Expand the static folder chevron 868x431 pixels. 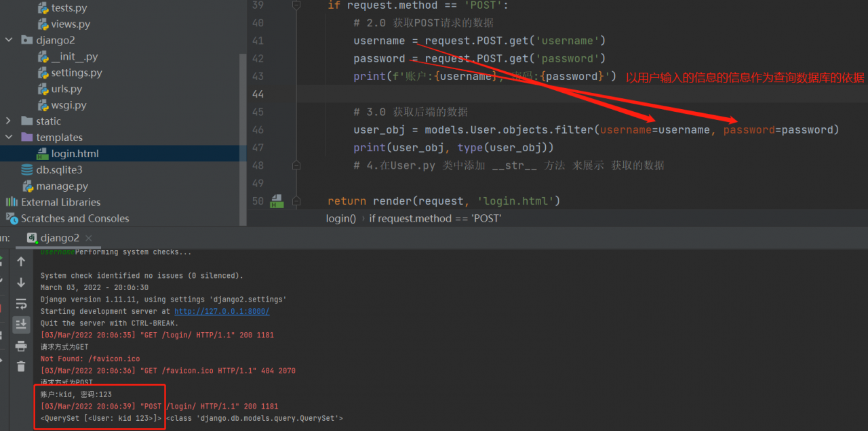(x=9, y=121)
